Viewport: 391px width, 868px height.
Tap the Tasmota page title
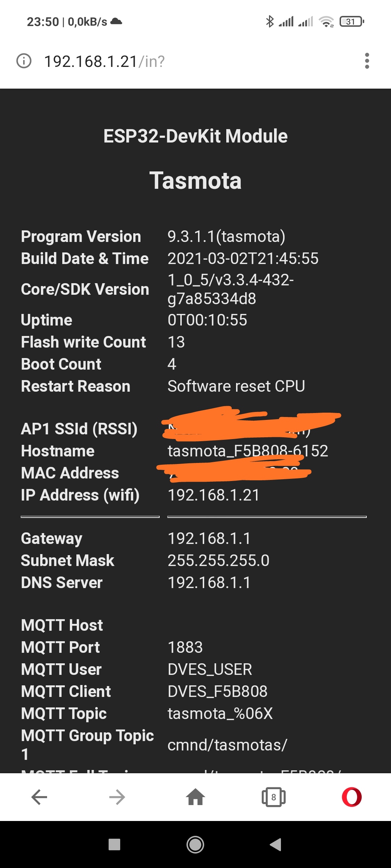pos(195,181)
